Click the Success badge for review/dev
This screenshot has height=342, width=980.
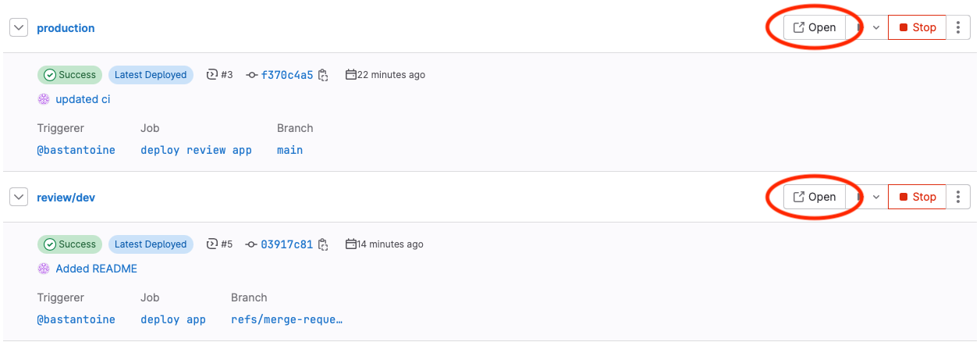69,244
